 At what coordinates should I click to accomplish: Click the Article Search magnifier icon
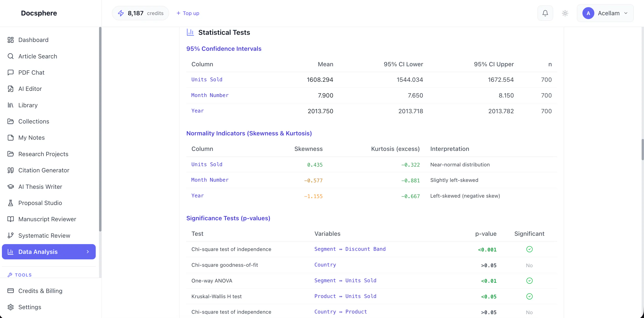(11, 56)
